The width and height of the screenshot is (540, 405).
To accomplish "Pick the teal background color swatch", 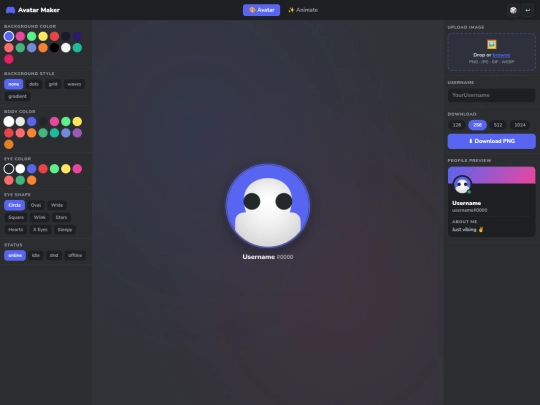I will (x=77, y=48).
